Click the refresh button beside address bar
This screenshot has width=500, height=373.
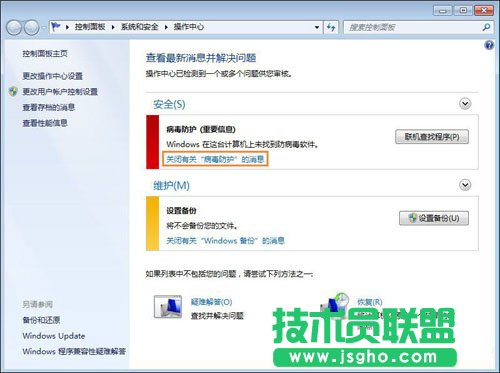click(331, 27)
